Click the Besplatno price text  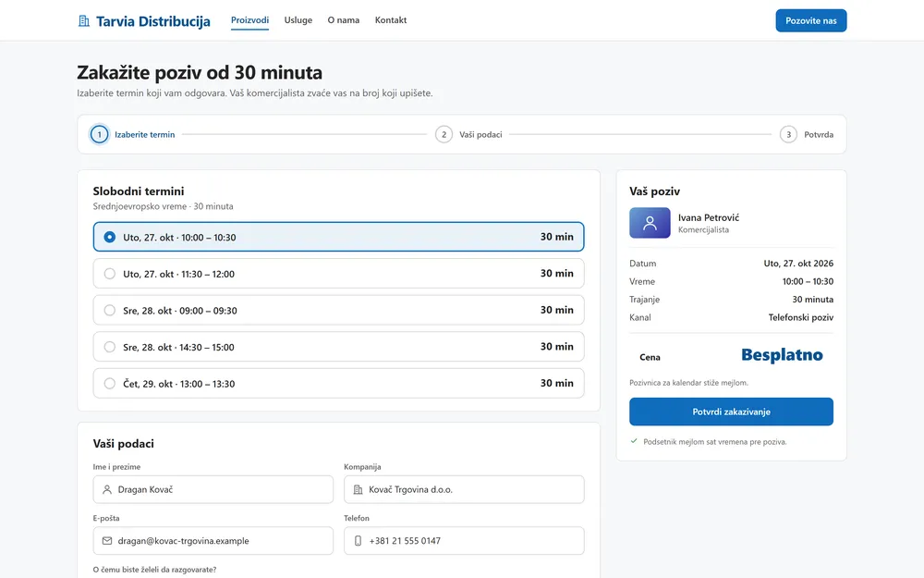pyautogui.click(x=782, y=355)
